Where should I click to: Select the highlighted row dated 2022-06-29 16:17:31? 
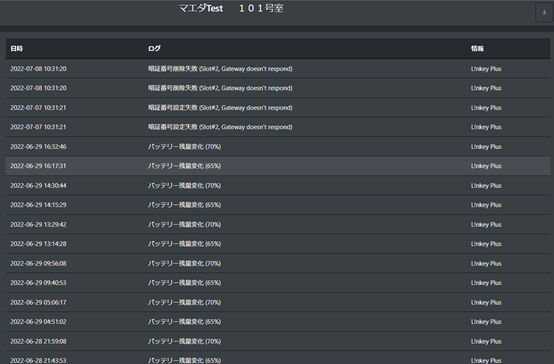coord(278,166)
